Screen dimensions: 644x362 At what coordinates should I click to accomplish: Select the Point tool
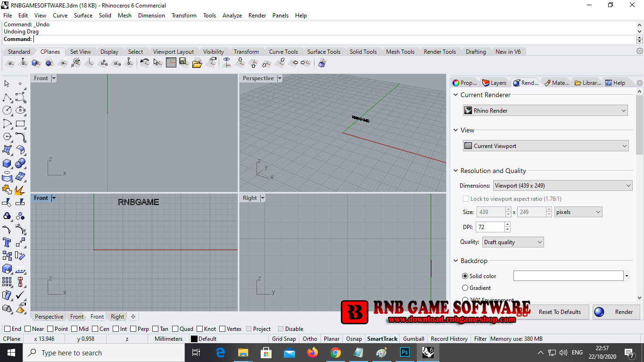[x=20, y=84]
